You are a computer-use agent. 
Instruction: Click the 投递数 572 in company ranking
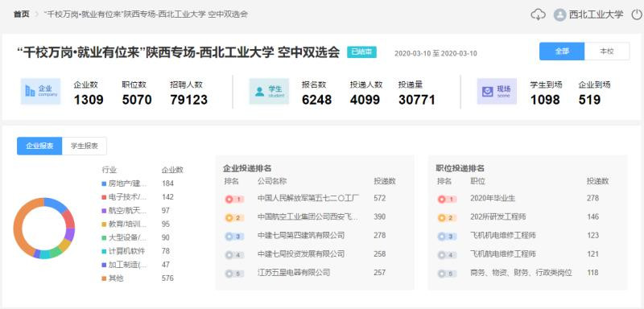coord(379,198)
